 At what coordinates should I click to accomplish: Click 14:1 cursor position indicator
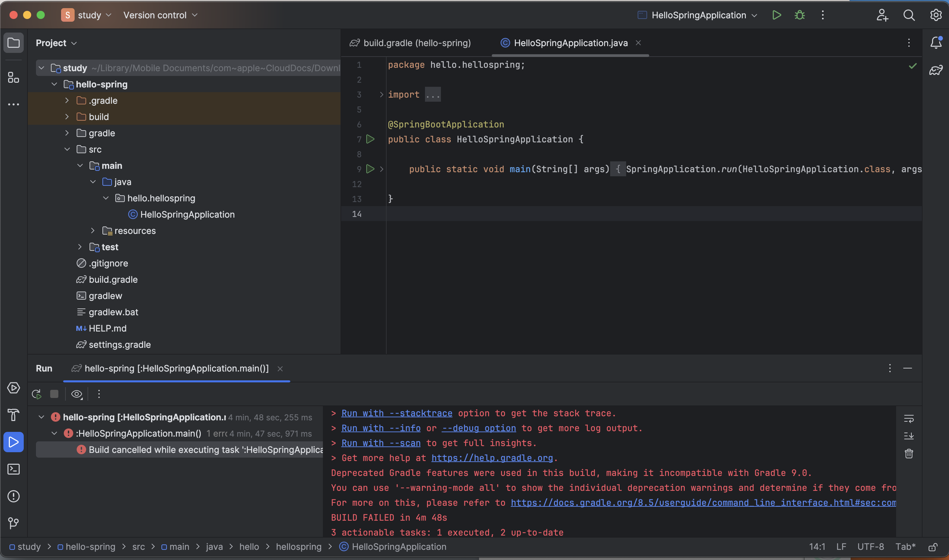click(x=817, y=547)
